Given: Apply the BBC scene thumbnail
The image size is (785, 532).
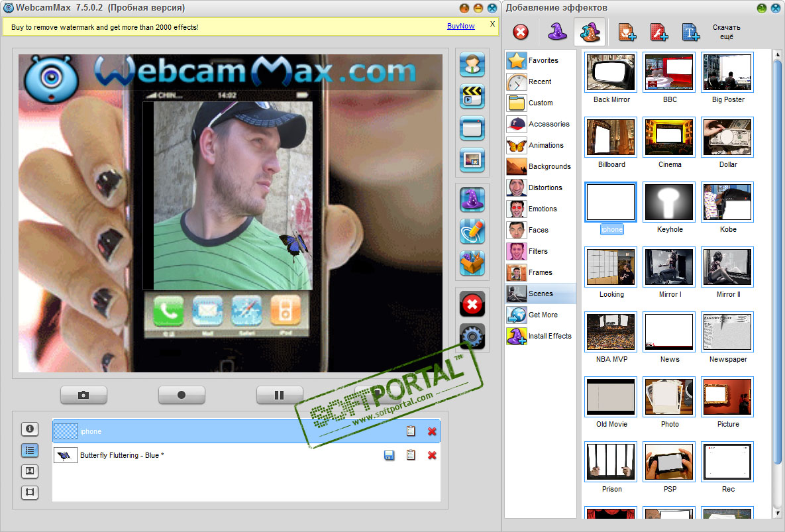Looking at the screenshot, I should click(x=669, y=73).
